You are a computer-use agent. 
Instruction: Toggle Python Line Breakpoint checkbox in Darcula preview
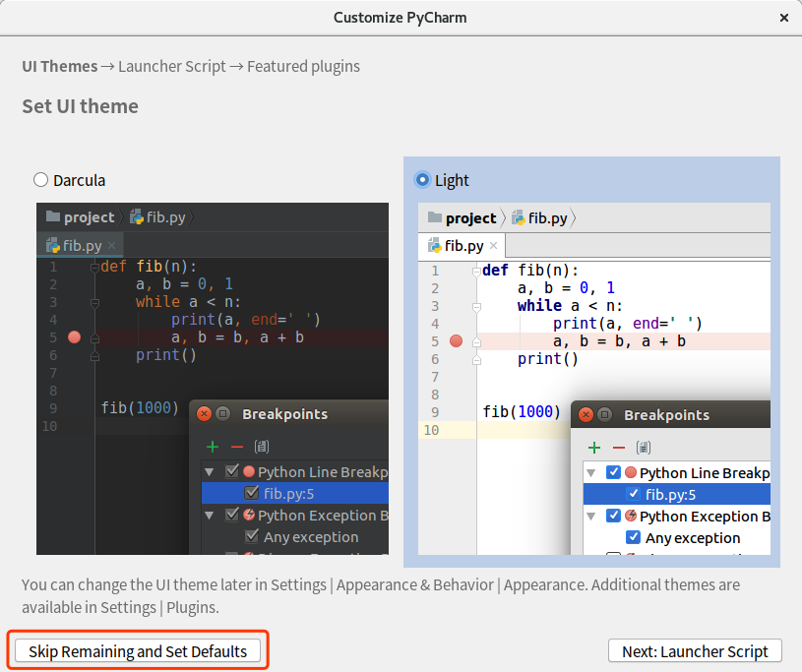[x=232, y=471]
